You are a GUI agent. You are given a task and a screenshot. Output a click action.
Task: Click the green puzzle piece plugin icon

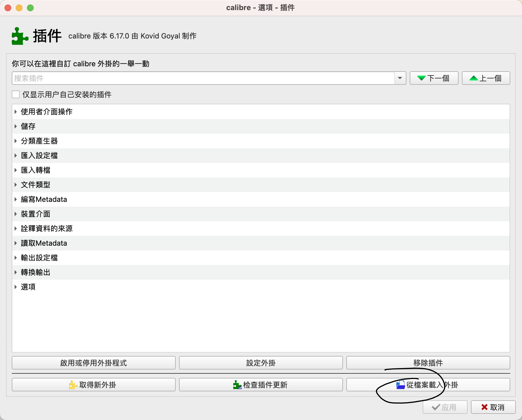tap(20, 36)
